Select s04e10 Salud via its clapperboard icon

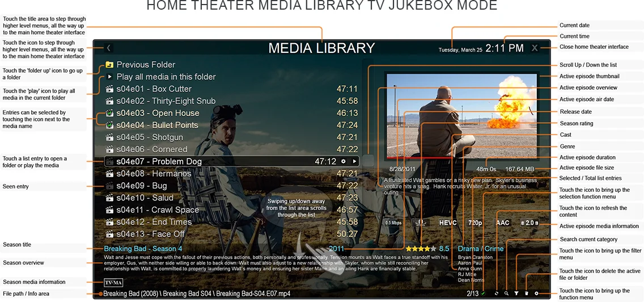109,198
